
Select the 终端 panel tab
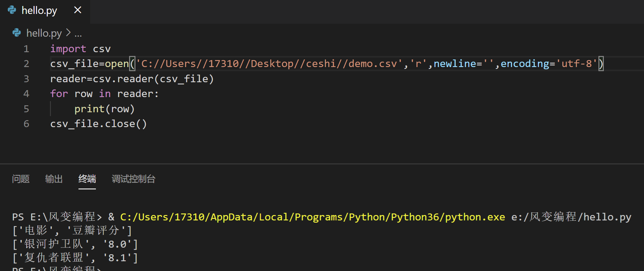(x=87, y=179)
